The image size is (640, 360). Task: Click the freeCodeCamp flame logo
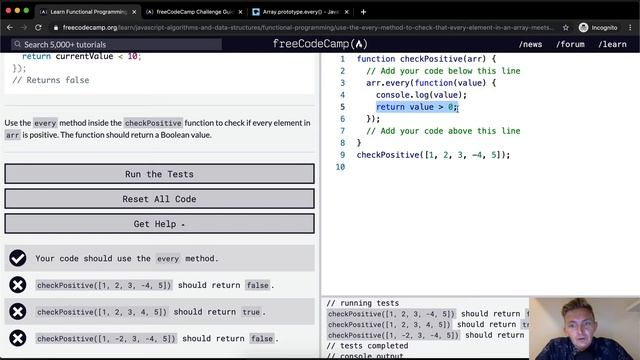pos(359,44)
